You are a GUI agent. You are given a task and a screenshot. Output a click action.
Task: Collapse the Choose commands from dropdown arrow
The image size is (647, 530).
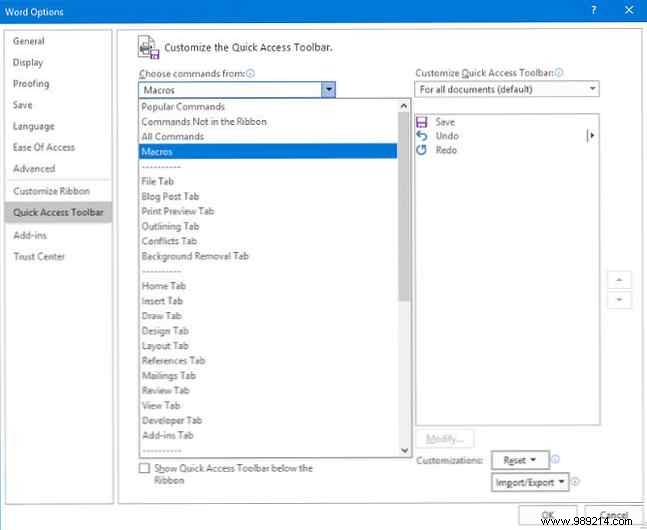pyautogui.click(x=328, y=90)
